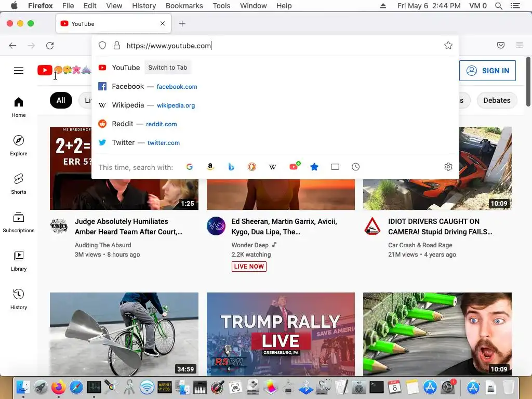Image resolution: width=532 pixels, height=399 pixels.
Task: Open the Wonder Deep channel avatar
Action: pyautogui.click(x=216, y=226)
